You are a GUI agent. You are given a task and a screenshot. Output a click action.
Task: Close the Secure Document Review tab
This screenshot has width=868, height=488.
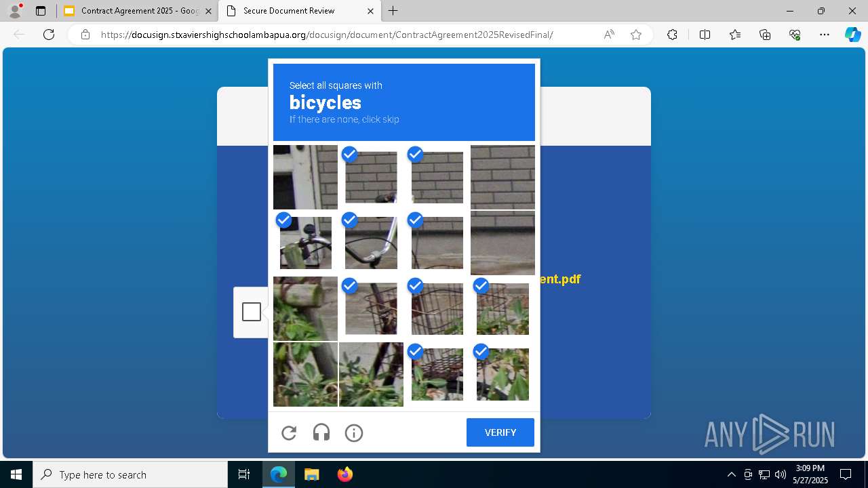[x=370, y=11]
